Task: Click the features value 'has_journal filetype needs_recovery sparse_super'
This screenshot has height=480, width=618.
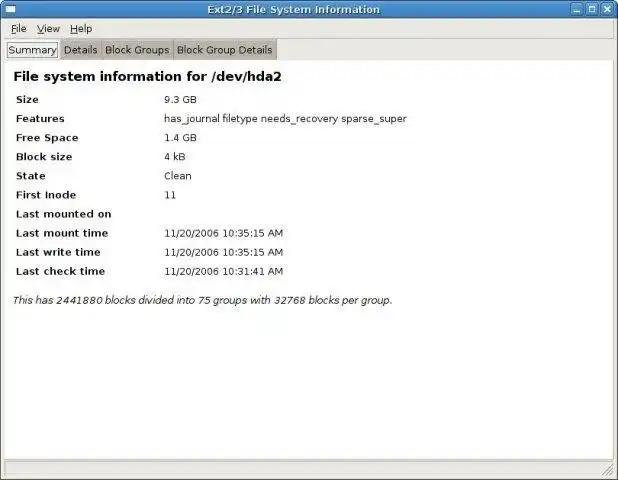Action: pos(285,119)
